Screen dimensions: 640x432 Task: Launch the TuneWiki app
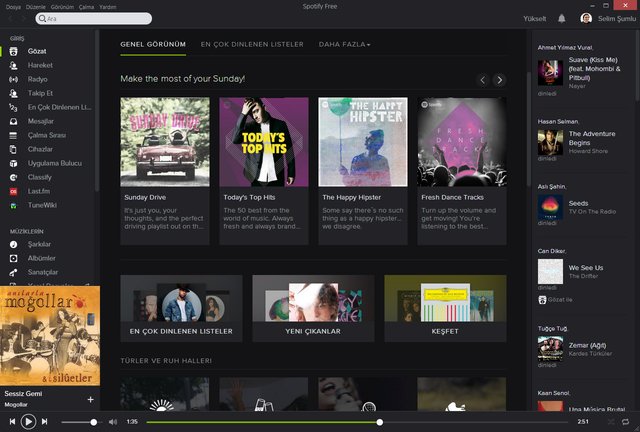click(42, 205)
